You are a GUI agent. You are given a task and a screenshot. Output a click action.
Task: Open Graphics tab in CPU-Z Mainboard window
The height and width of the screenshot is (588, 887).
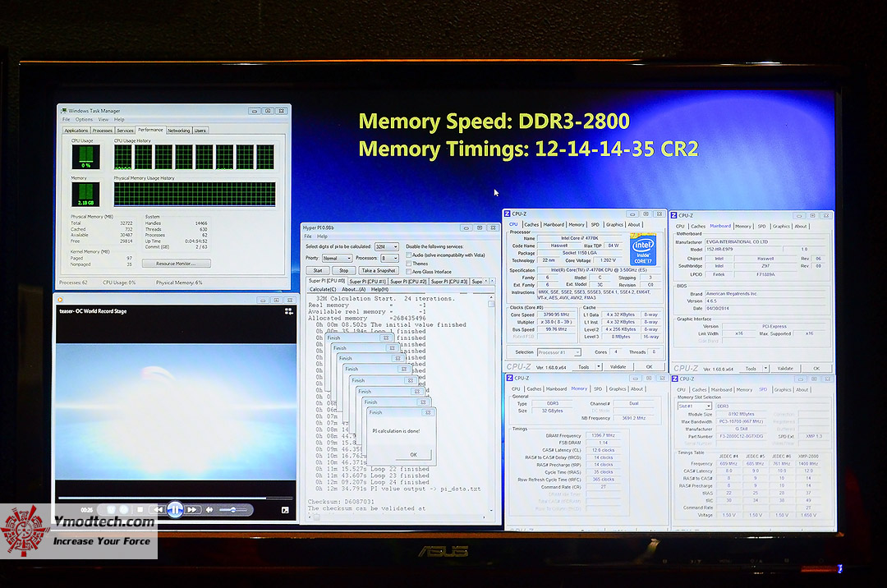click(781, 227)
